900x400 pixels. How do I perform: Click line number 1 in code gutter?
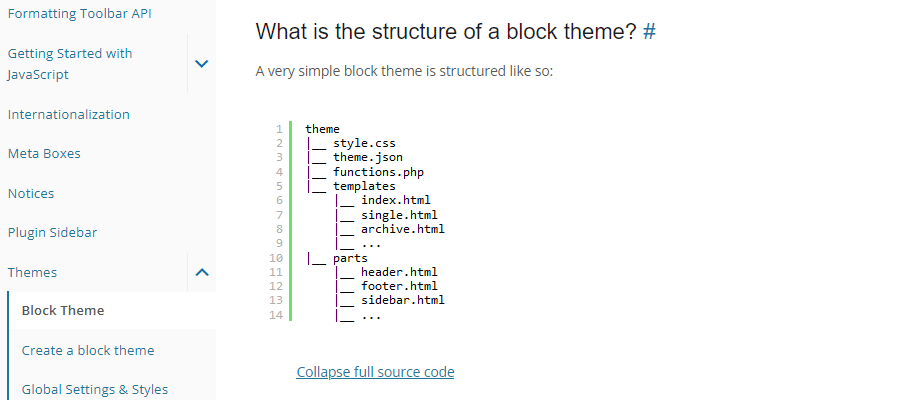tap(278, 129)
